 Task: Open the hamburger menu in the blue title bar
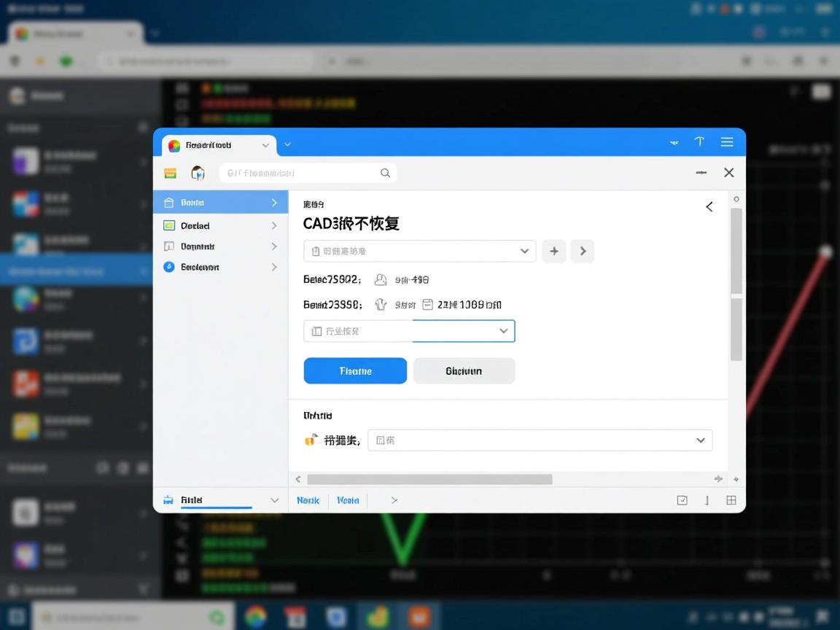click(726, 142)
